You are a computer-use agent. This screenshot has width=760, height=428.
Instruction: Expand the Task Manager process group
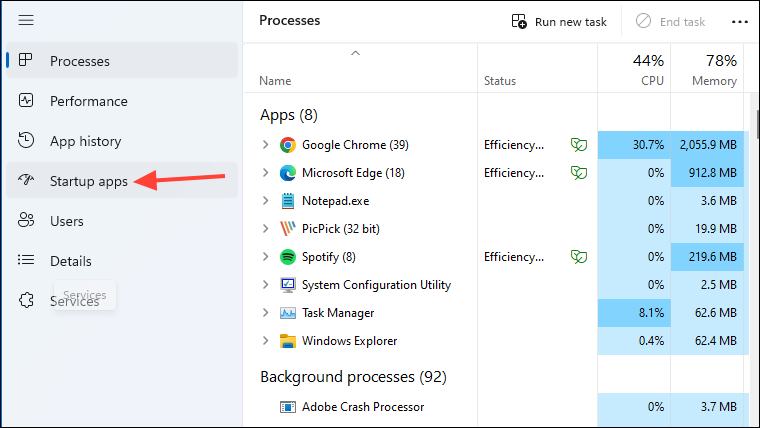265,313
